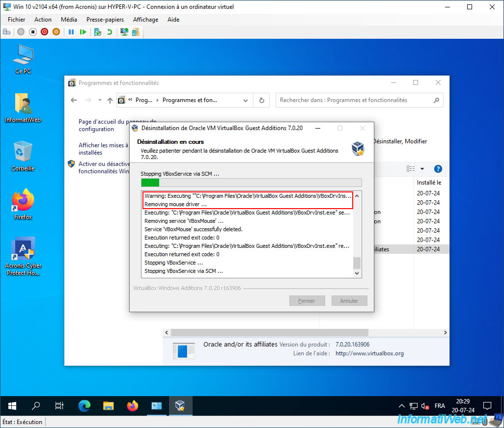Click the uninstall progress bar
The width and height of the screenshot is (504, 428).
click(x=252, y=183)
